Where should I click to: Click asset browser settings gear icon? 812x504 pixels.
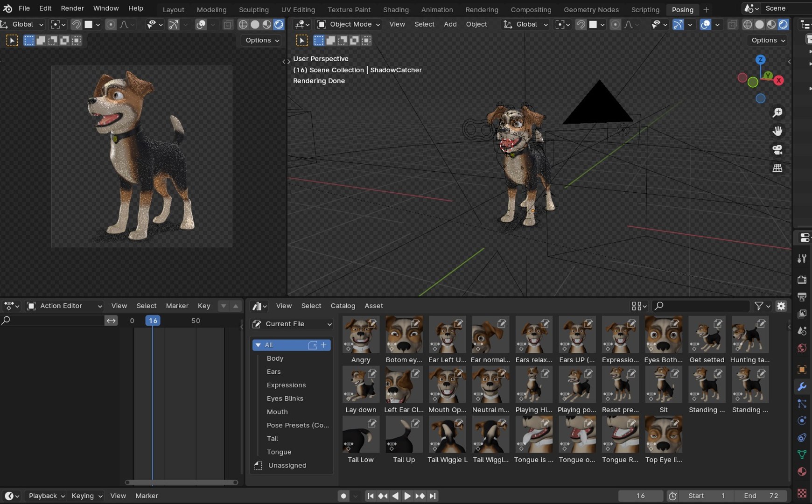pos(781,306)
